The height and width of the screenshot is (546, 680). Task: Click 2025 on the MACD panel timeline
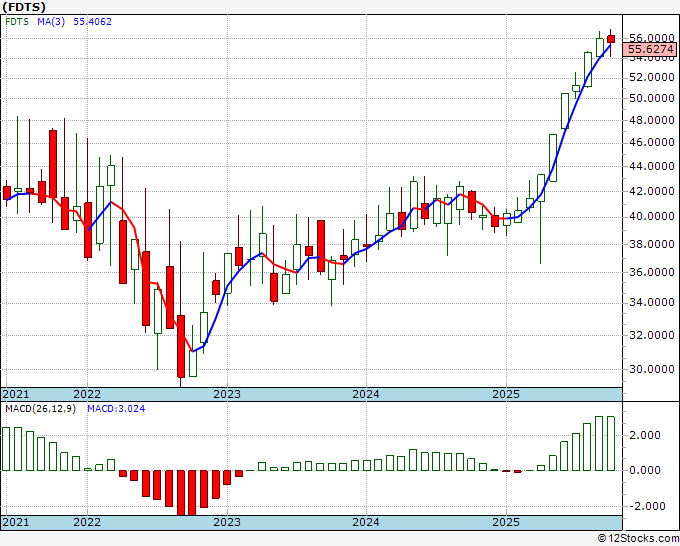click(506, 522)
